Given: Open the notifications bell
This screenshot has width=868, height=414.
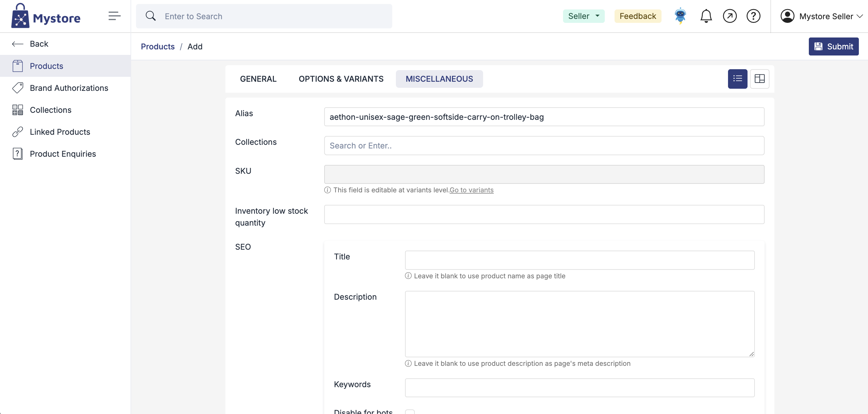Looking at the screenshot, I should coord(706,16).
